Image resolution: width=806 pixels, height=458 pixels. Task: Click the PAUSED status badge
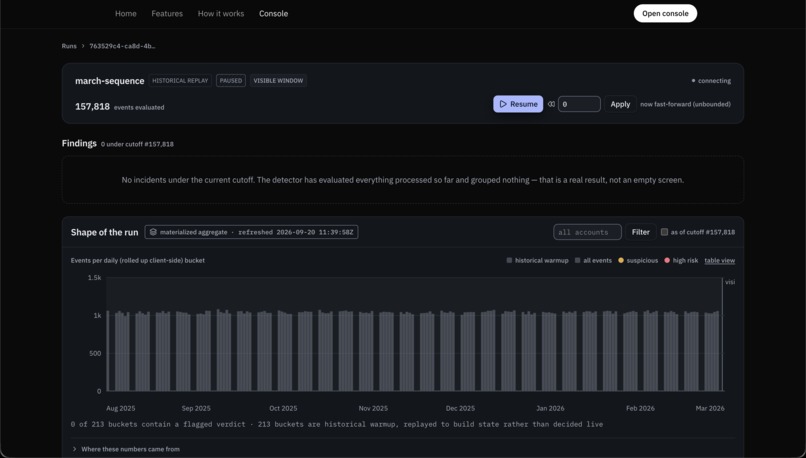tap(231, 81)
